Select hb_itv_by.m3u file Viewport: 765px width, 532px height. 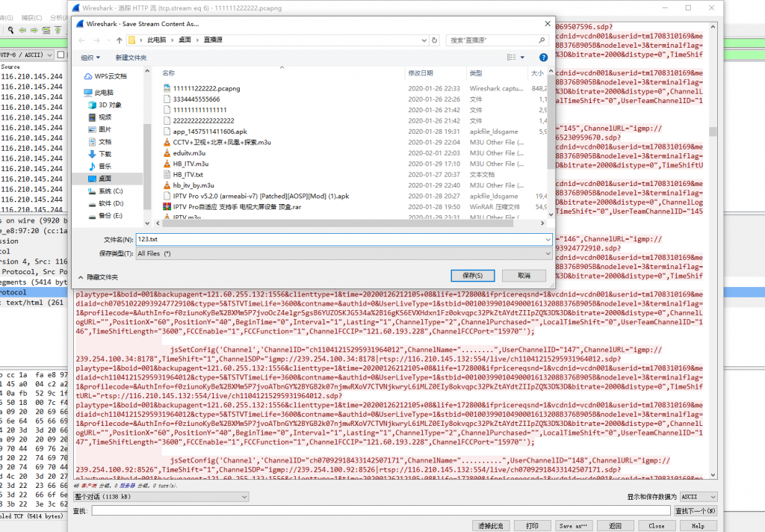click(x=189, y=185)
